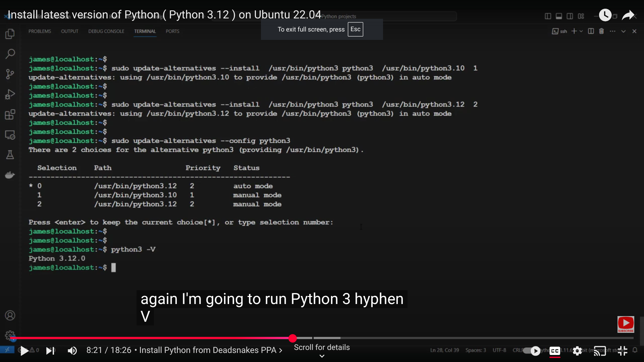Switch to DEBUG CONSOLE tab

click(106, 31)
